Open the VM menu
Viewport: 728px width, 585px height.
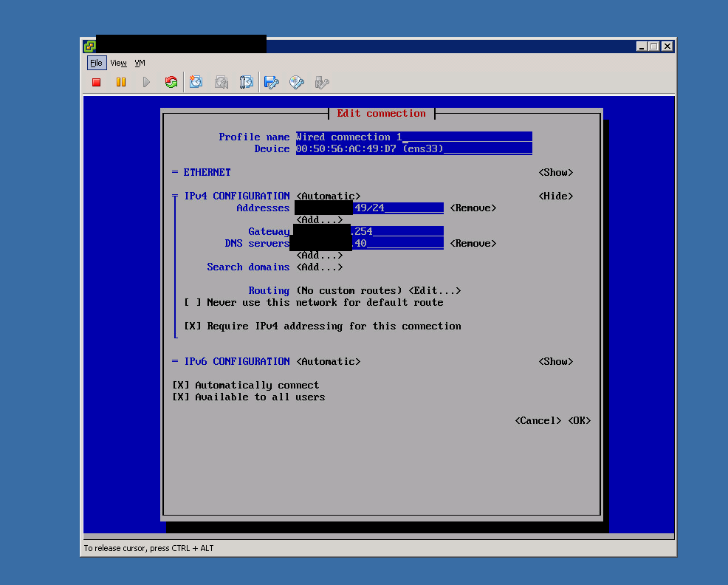(x=140, y=63)
